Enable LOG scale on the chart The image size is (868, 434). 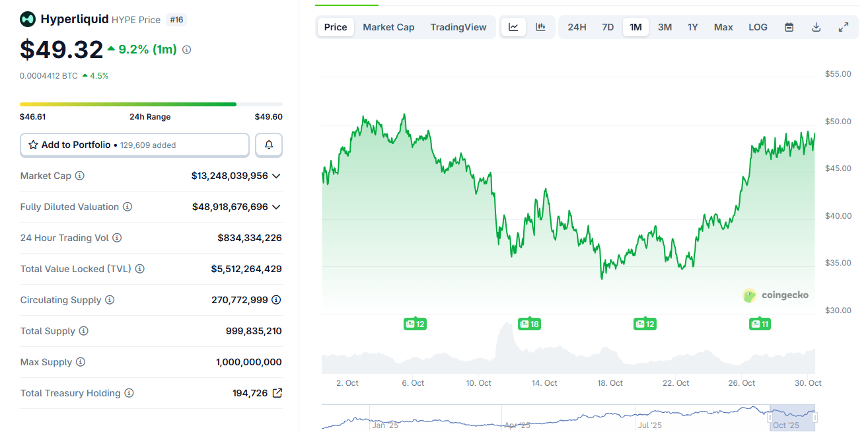pos(758,27)
